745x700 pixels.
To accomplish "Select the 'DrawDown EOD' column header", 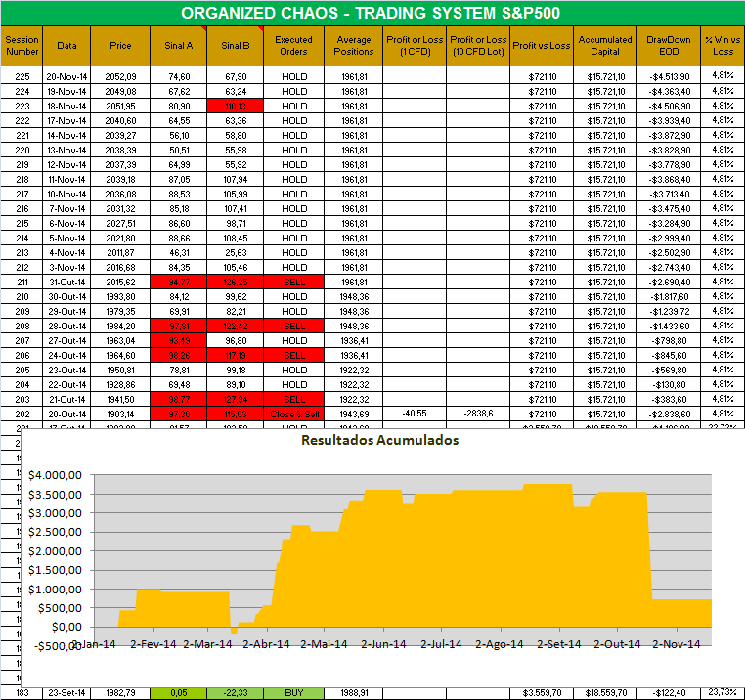I will click(669, 46).
